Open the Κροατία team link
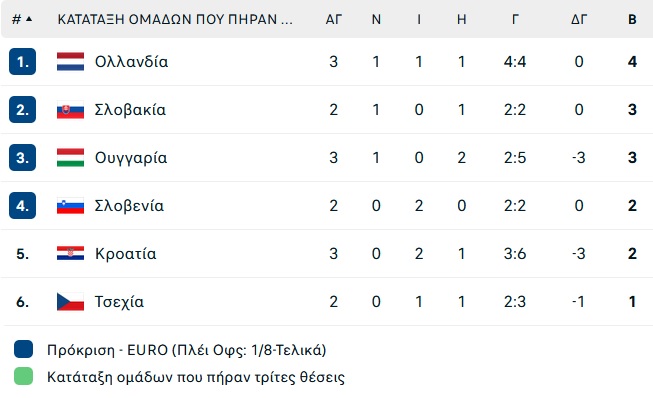Image resolution: width=653 pixels, height=398 pixels. (x=125, y=254)
